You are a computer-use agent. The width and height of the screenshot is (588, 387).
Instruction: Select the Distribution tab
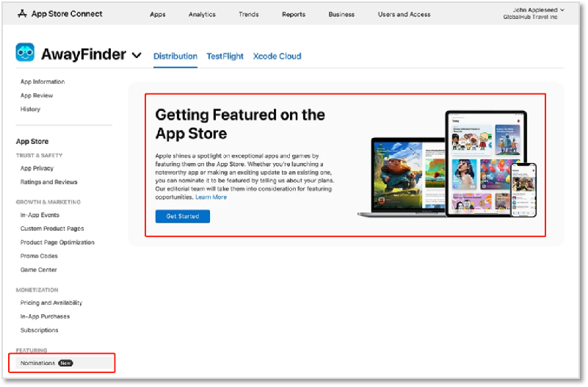(x=175, y=57)
